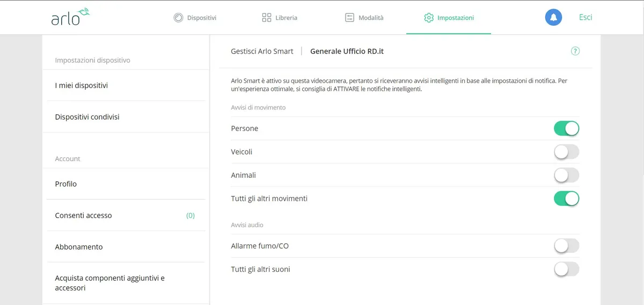644x305 pixels.
Task: Enable Tutti gli altri suoni alert
Action: point(567,269)
